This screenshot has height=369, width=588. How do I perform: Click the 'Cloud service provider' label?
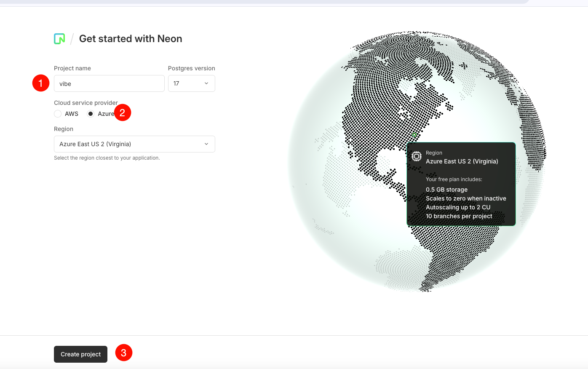coord(86,103)
